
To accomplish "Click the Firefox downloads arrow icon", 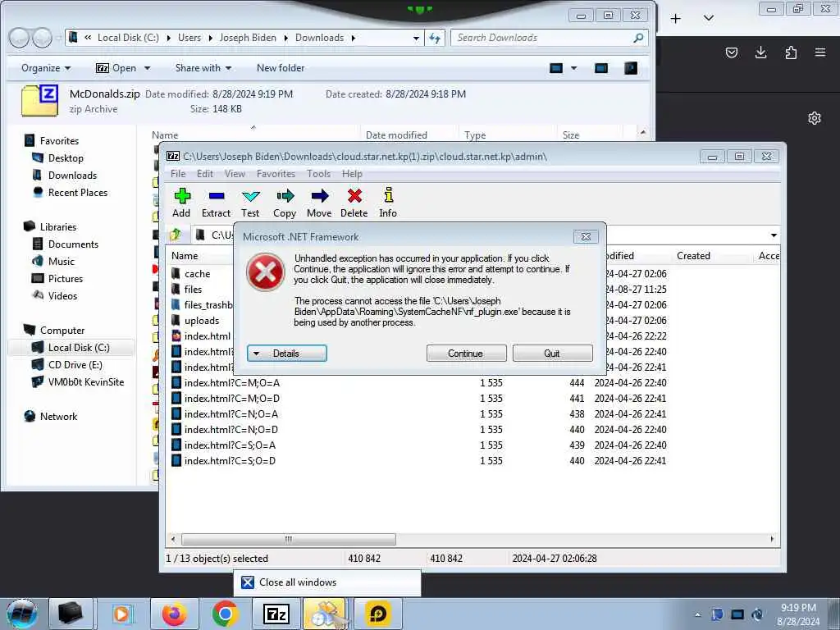I will click(760, 52).
